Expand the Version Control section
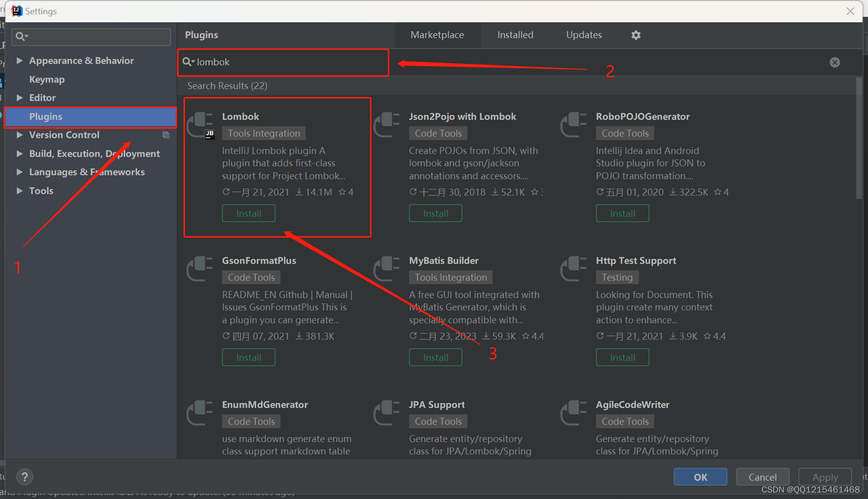This screenshot has width=868, height=499. [20, 135]
